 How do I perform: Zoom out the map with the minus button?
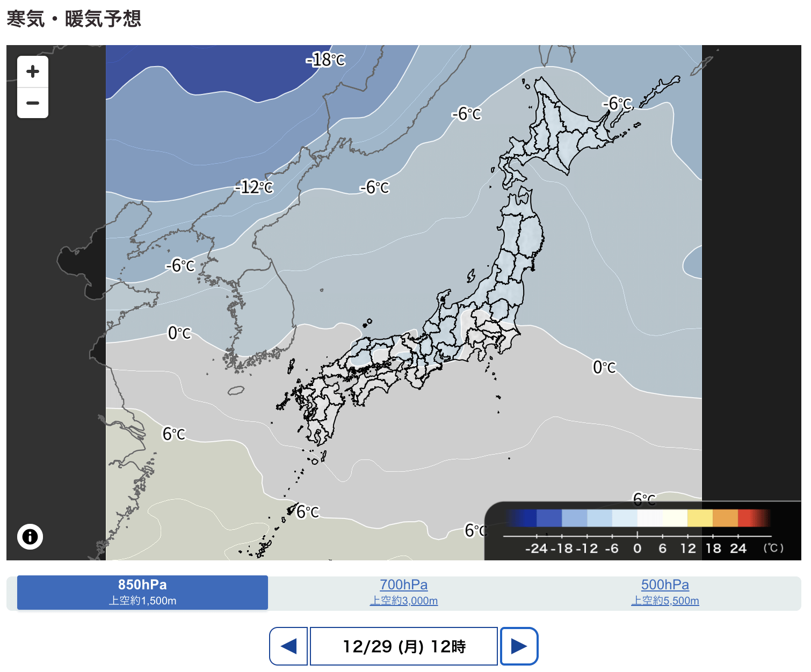click(33, 103)
